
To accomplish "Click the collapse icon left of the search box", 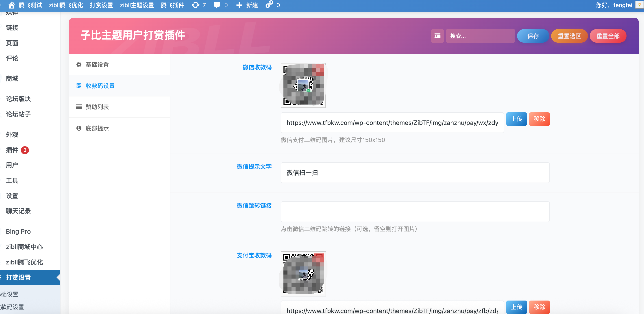I will (x=437, y=36).
